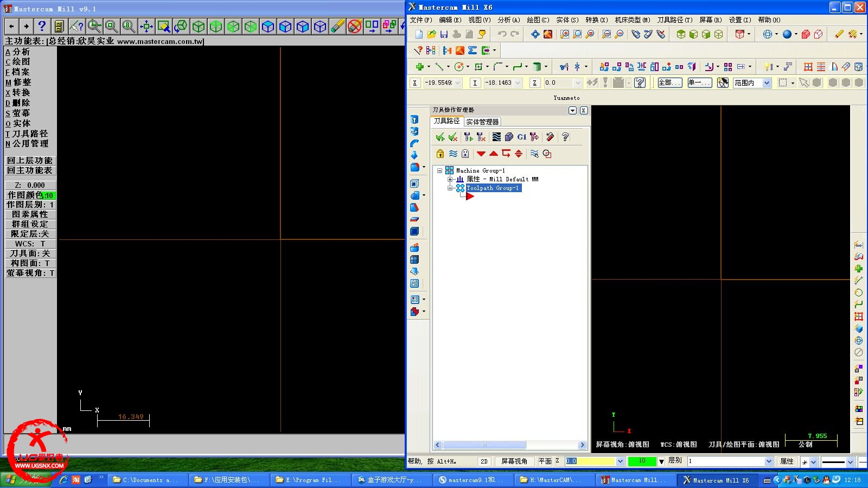
Task: Open Mastercam Mill X6 taskbar button
Action: pos(717,480)
